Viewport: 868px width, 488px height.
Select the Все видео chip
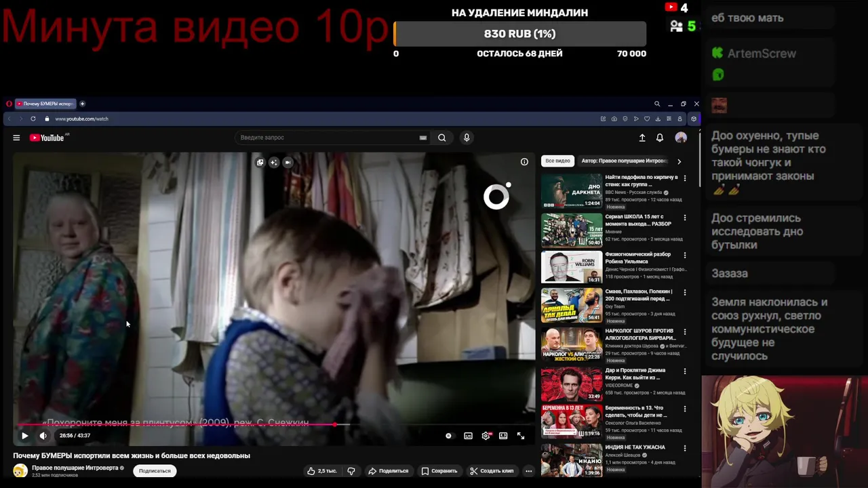pyautogui.click(x=557, y=161)
